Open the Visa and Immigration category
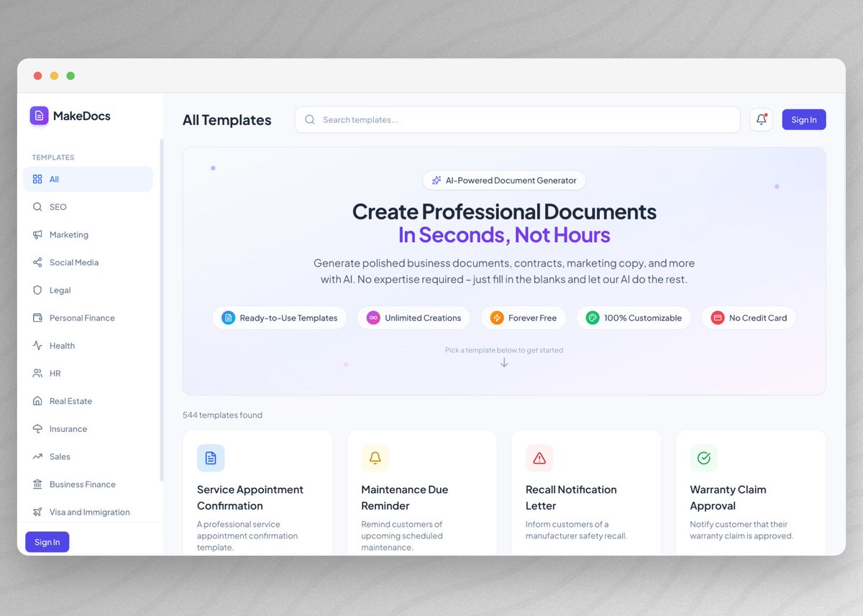This screenshot has width=863, height=616. click(88, 512)
